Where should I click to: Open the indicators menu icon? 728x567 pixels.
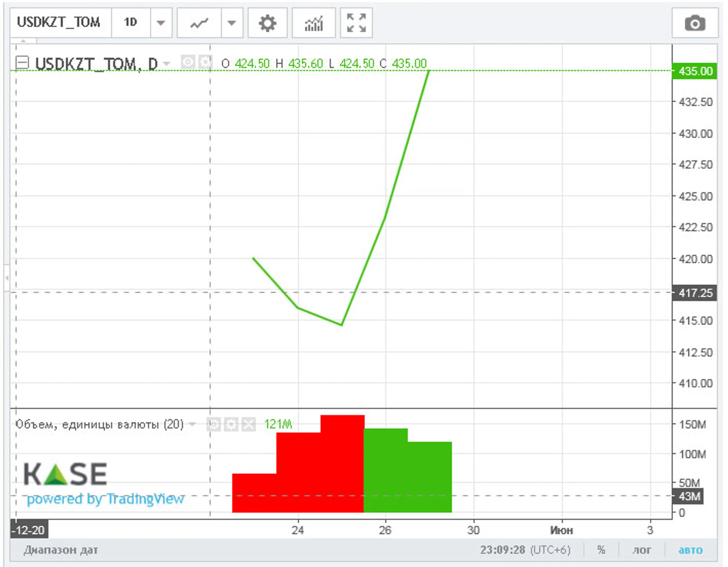tap(313, 23)
